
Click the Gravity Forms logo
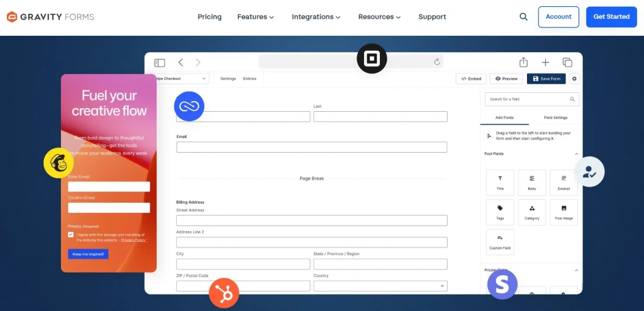point(50,17)
